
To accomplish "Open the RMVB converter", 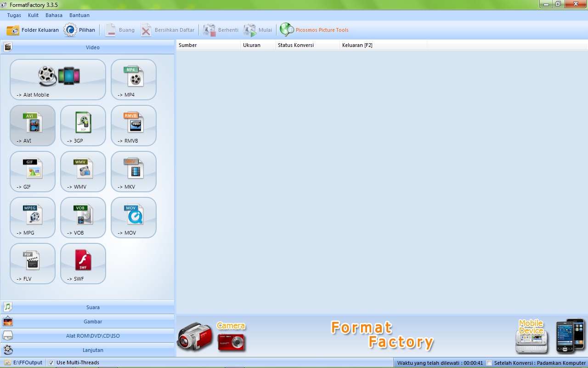I will point(134,126).
